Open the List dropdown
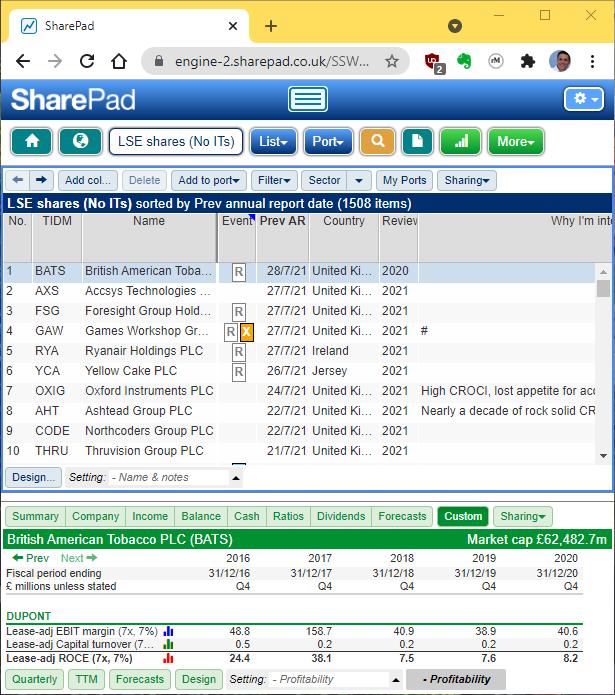The width and height of the screenshot is (615, 695). click(x=273, y=141)
